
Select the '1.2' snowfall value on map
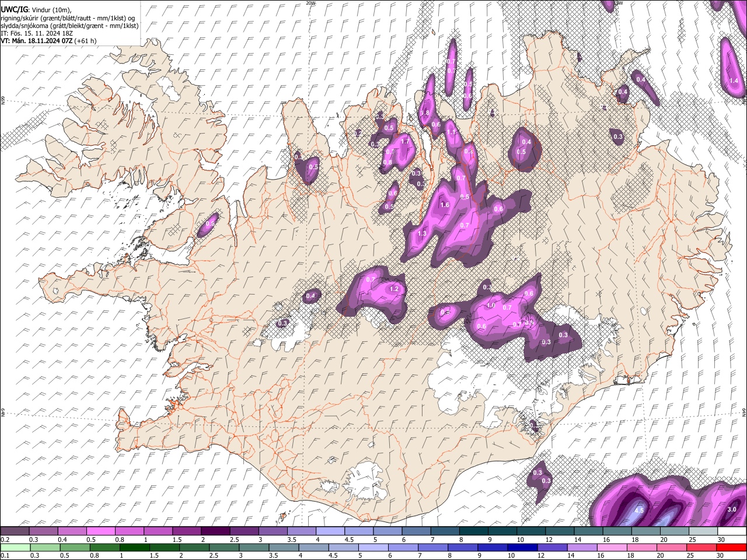(x=394, y=289)
